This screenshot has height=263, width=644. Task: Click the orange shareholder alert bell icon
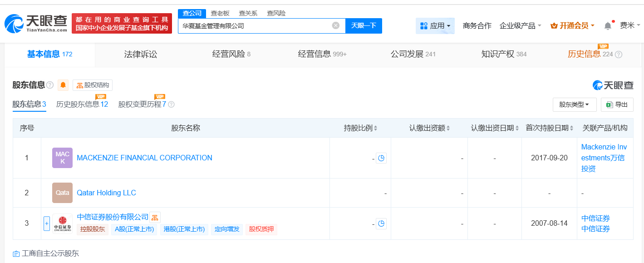(63, 85)
